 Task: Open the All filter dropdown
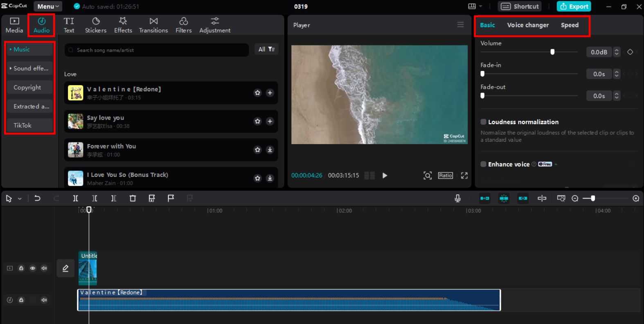[266, 49]
